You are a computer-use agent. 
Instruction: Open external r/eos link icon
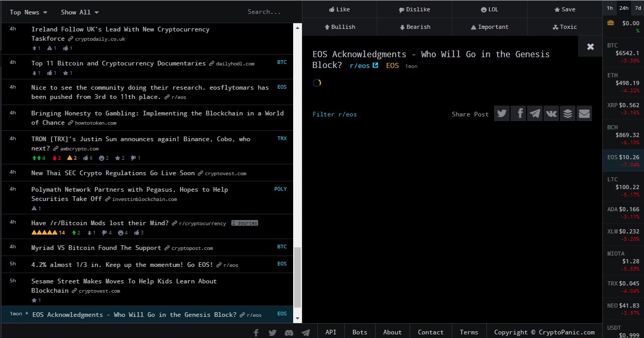(x=376, y=65)
